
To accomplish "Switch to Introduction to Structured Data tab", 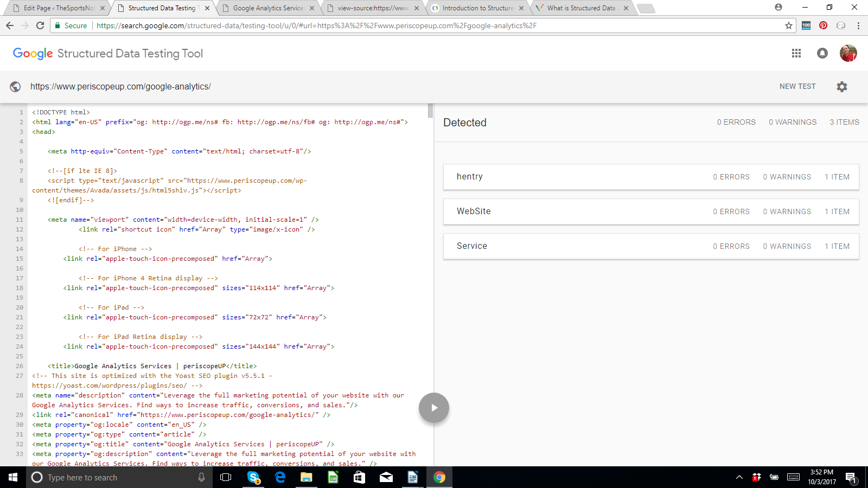I will point(477,8).
